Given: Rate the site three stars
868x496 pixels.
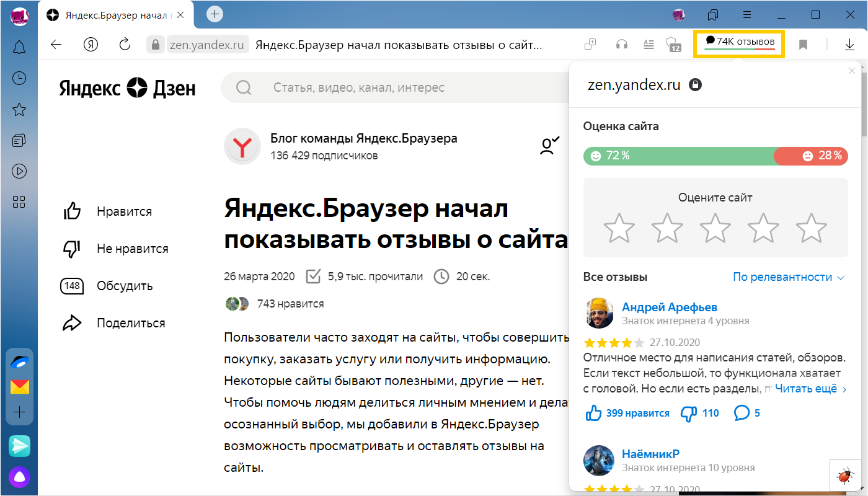Looking at the screenshot, I should 715,228.
